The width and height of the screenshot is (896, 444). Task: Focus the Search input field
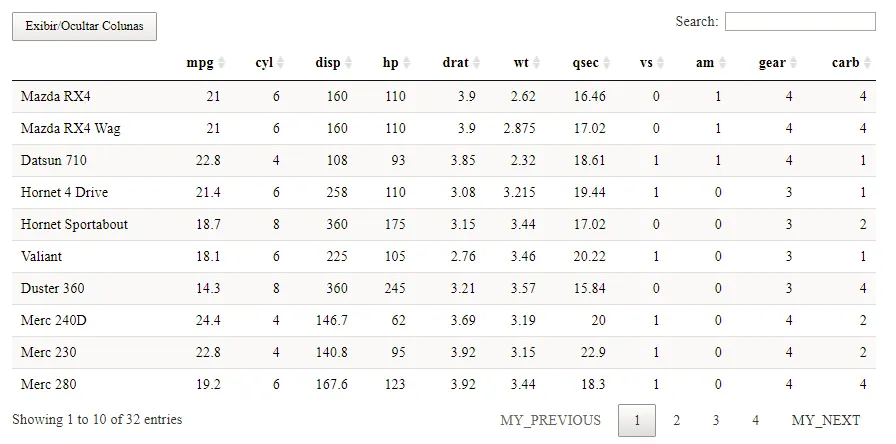point(799,21)
